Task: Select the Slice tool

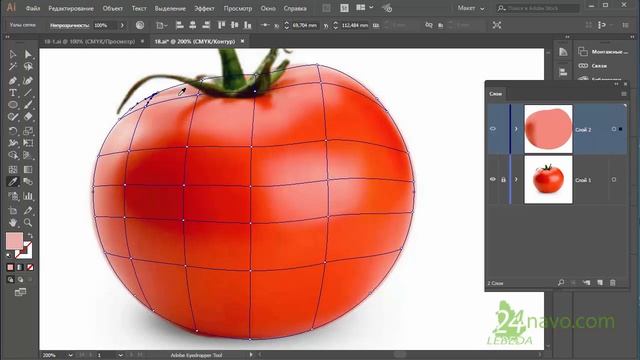Action: pyautogui.click(x=28, y=210)
